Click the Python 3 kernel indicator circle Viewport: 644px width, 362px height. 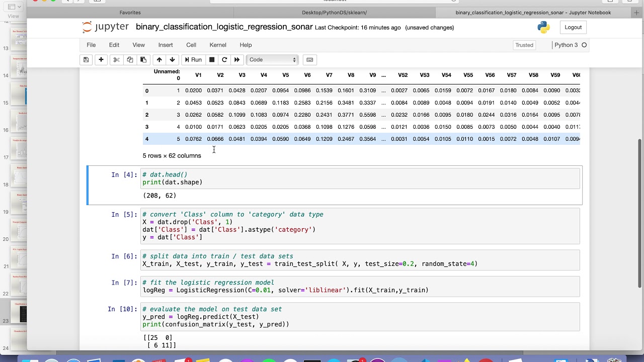[584, 45]
